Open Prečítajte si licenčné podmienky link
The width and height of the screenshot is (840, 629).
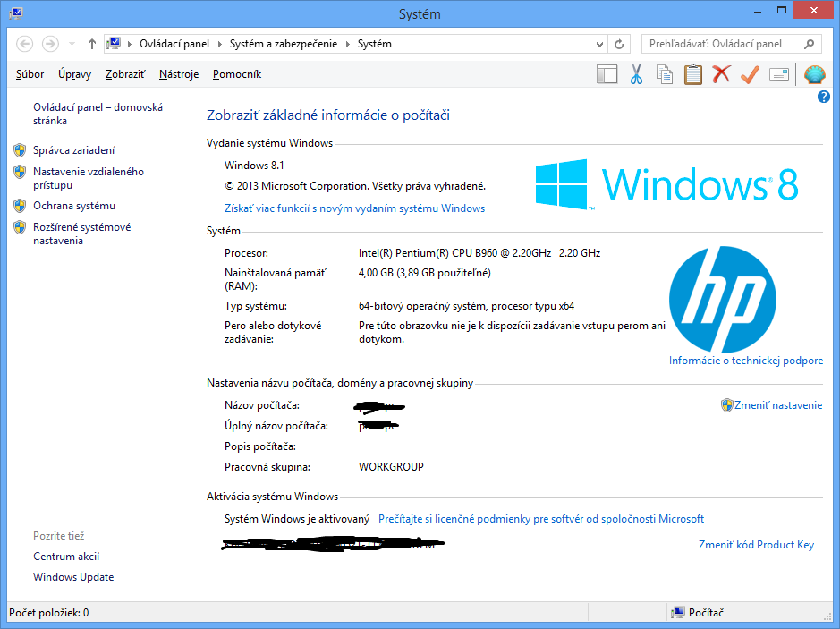pos(541,519)
